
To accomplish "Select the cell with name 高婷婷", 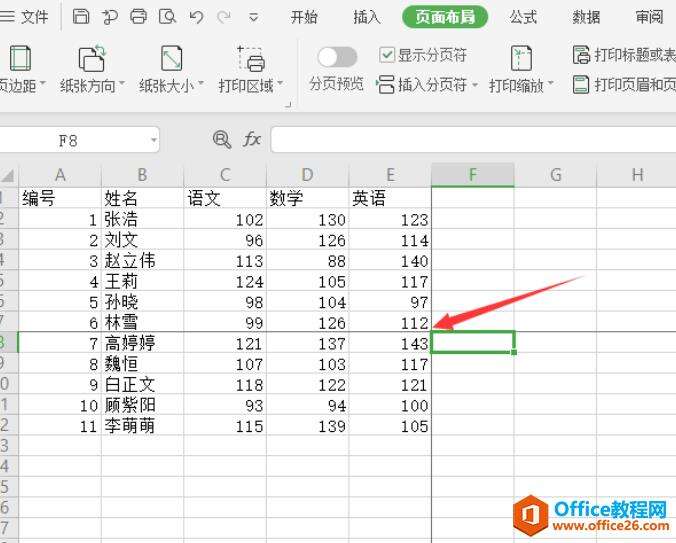I will click(142, 343).
